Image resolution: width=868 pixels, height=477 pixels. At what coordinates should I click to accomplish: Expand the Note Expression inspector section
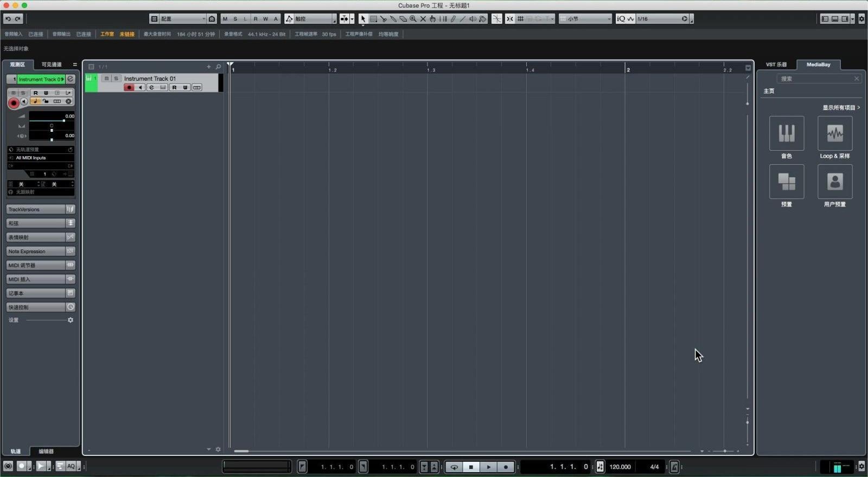[36, 252]
